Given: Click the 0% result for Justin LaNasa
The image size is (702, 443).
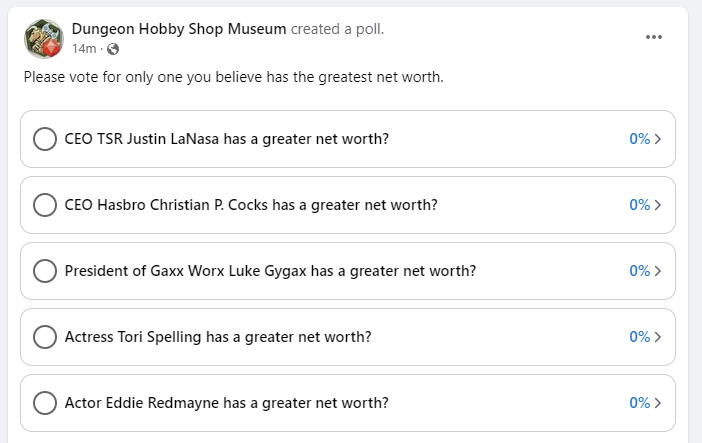Looking at the screenshot, I should (639, 139).
